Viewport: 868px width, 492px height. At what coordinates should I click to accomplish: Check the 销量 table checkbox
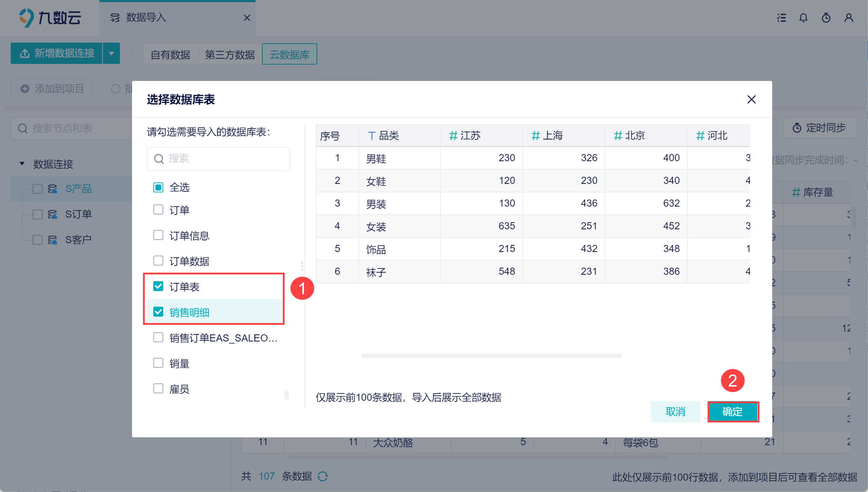pyautogui.click(x=158, y=363)
